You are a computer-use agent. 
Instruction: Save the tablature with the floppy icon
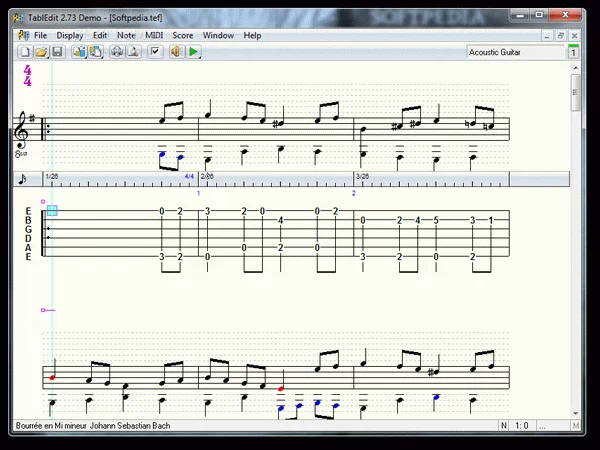click(57, 52)
